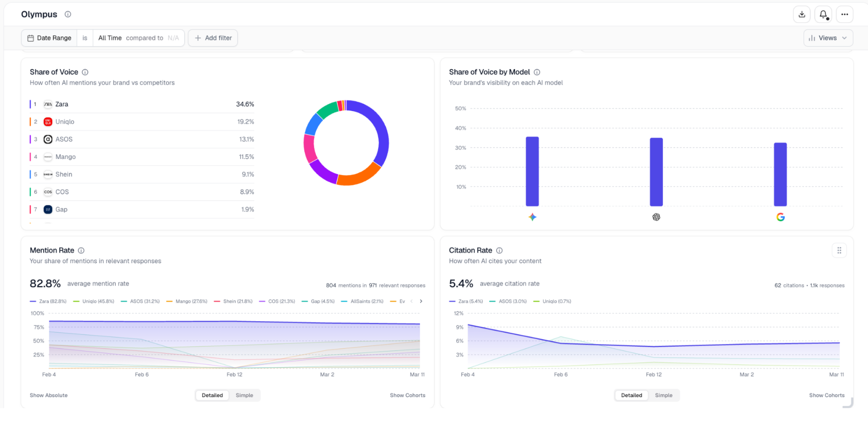Click Show Cohorts in Citation Rate card
The height and width of the screenshot is (437, 868).
[827, 395]
